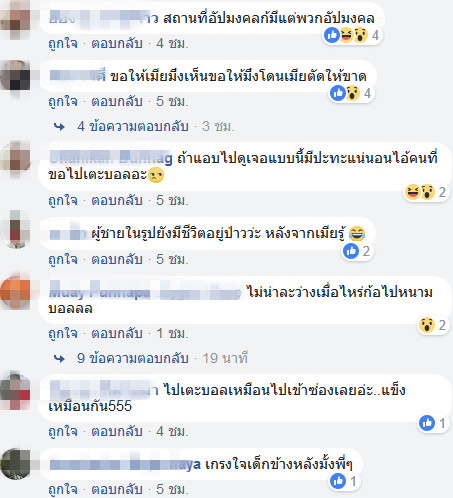Screen dimensions: 453x498
Task: Click ตอบกลับ under the second comment
Action: click(x=117, y=102)
